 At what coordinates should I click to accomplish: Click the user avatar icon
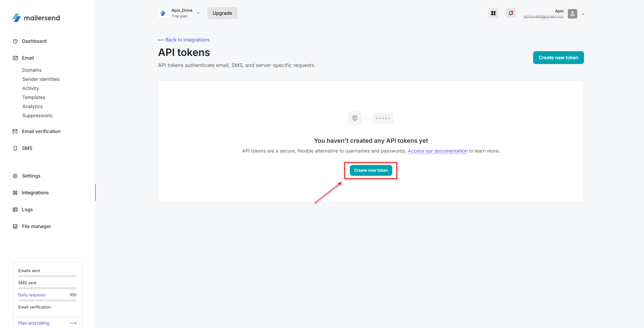pos(573,14)
